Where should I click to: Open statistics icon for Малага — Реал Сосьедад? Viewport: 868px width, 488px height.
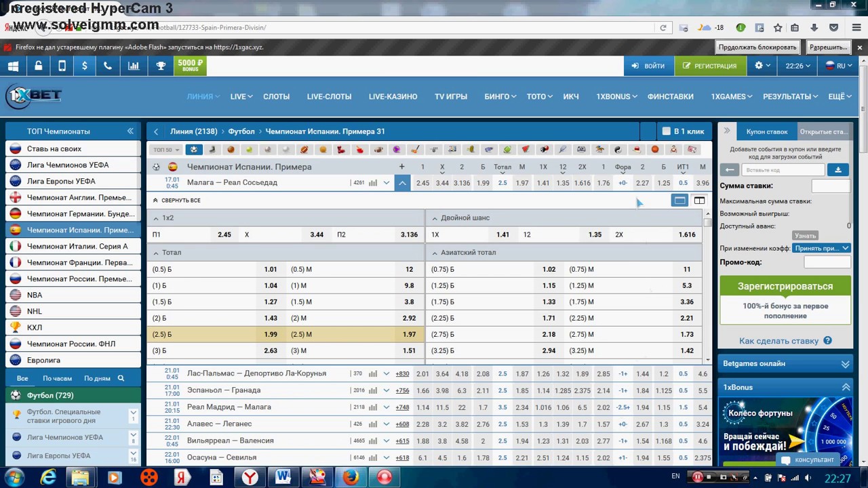(x=373, y=183)
